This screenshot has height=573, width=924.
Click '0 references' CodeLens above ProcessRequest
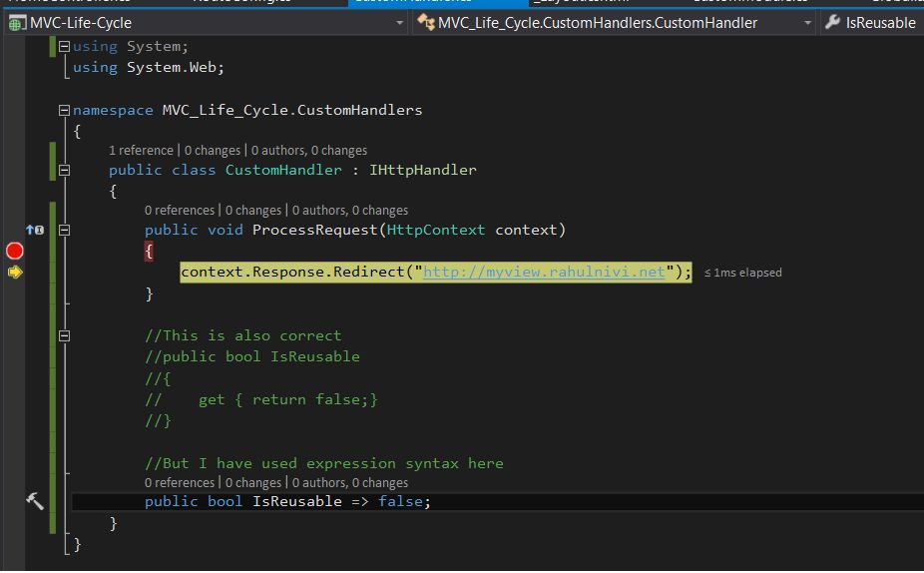click(180, 211)
